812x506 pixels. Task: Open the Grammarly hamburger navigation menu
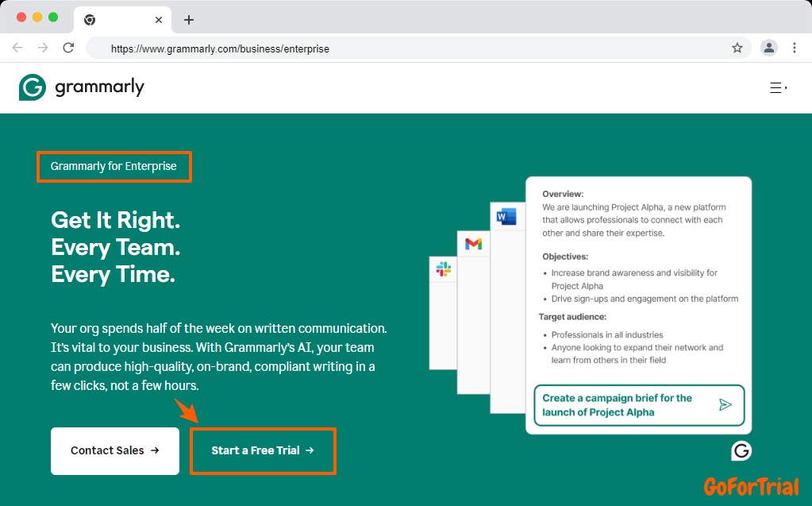pos(778,87)
